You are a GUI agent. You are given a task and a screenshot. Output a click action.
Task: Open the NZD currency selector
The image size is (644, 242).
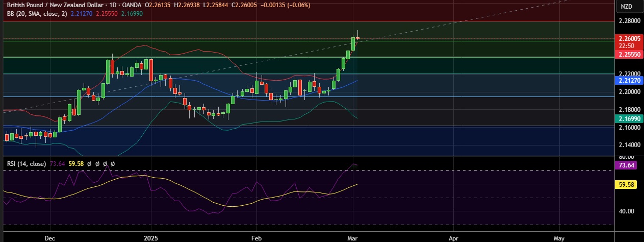coord(626,7)
